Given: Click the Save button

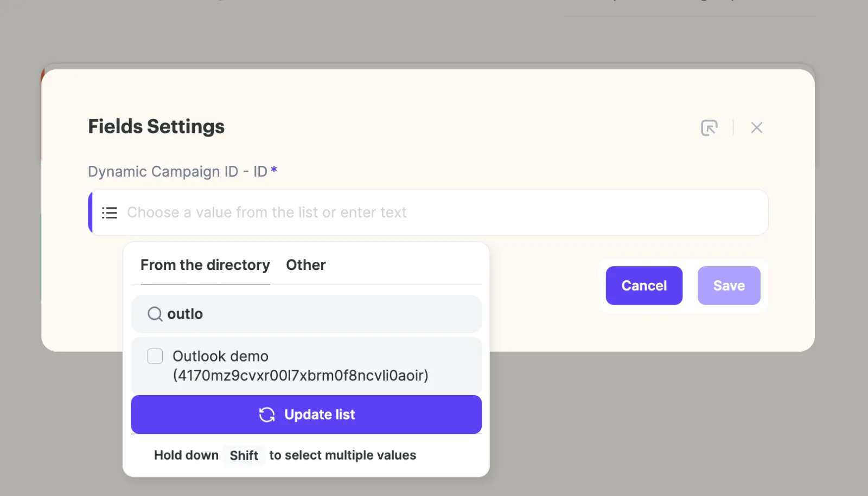Looking at the screenshot, I should tap(729, 286).
